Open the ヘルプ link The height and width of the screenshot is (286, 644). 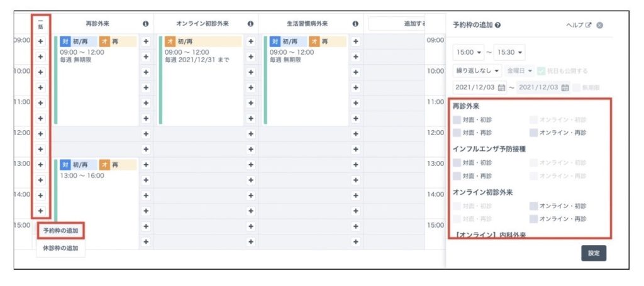(580, 25)
